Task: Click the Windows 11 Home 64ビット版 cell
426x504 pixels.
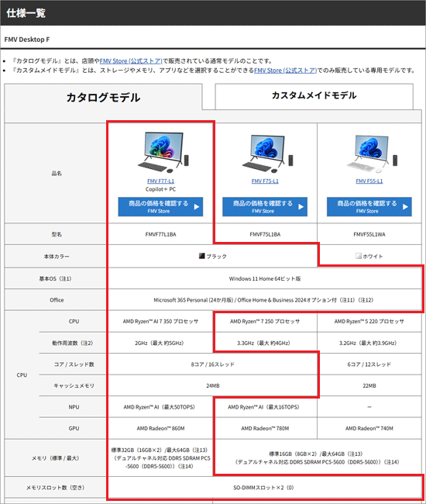Action: tap(265, 278)
